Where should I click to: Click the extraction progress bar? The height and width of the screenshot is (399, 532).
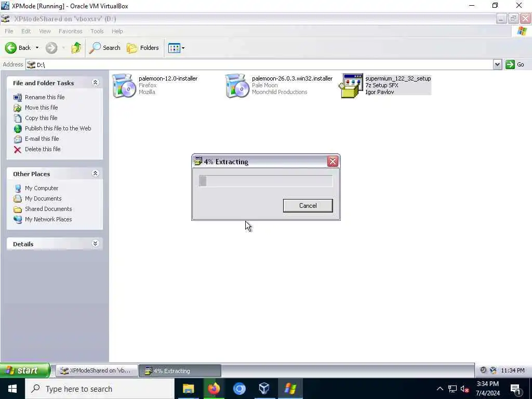click(265, 181)
